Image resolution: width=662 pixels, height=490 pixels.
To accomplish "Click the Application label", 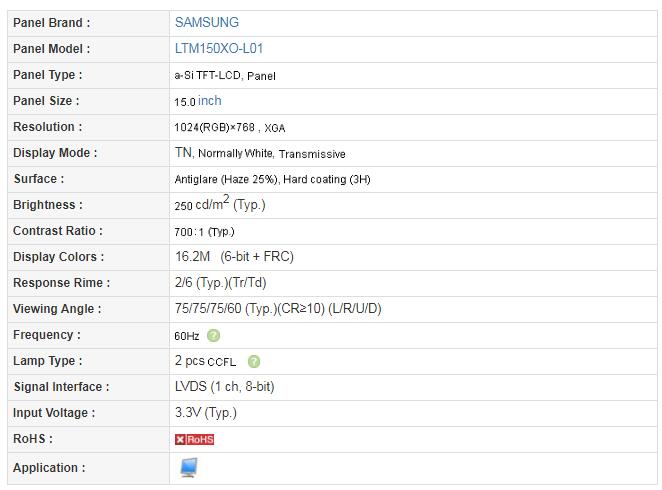I will tap(49, 468).
